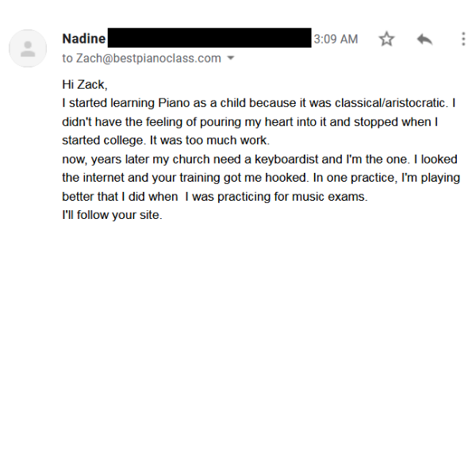Image resolution: width=476 pixels, height=476 pixels.
Task: Click the reply arrow icon
Action: [x=424, y=39]
